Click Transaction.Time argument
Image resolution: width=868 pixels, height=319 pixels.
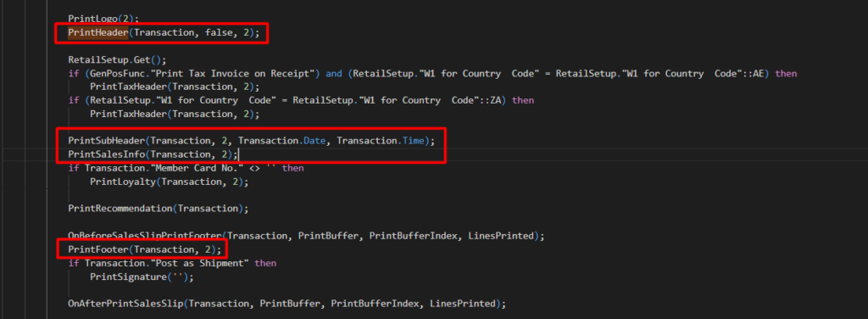pyautogui.click(x=381, y=141)
